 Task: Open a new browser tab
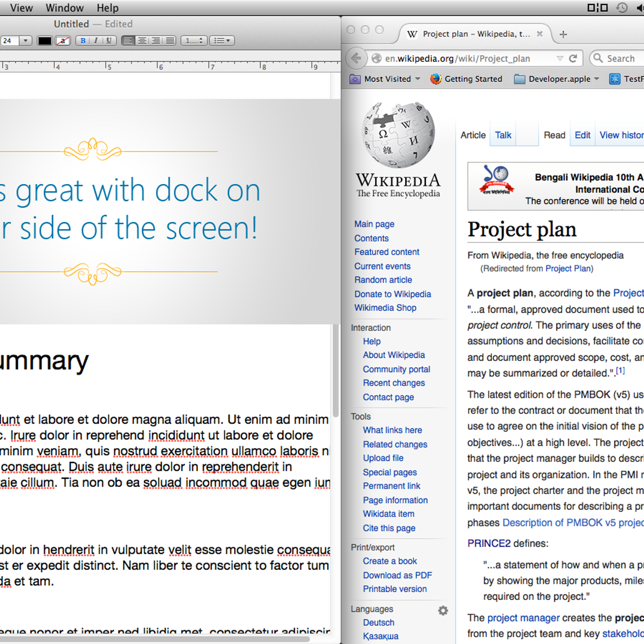(x=563, y=35)
